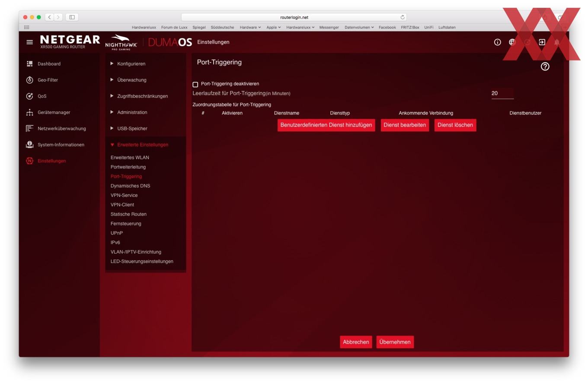Click the Leerlaufzeit minutes field showing 20

pos(502,93)
